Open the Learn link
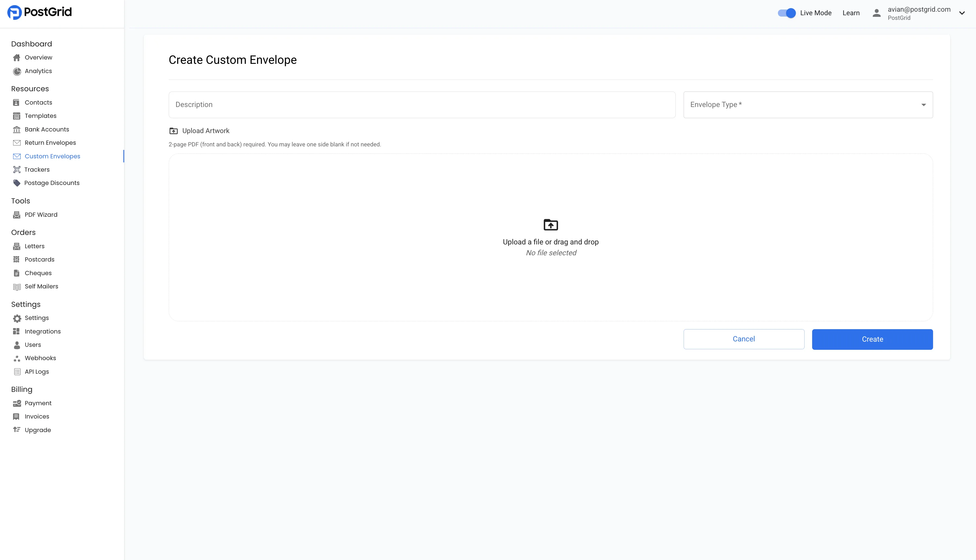The width and height of the screenshot is (976, 560). 851,13
